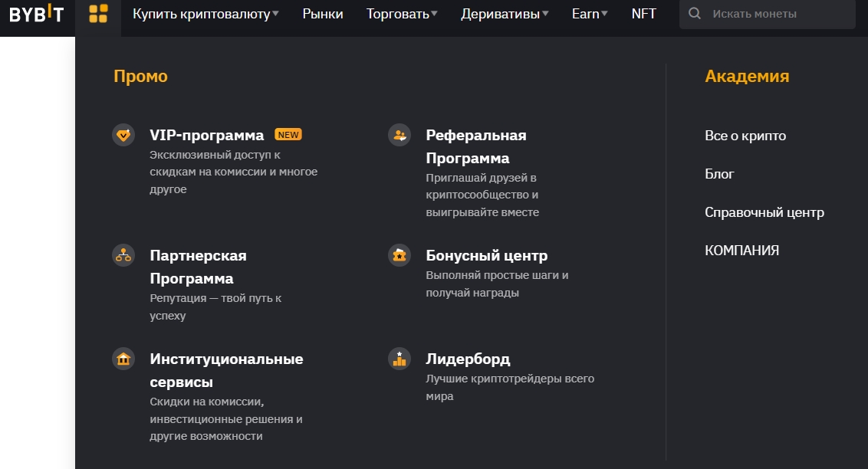Open the Лидерборд link
The height and width of the screenshot is (469, 868).
click(x=468, y=359)
